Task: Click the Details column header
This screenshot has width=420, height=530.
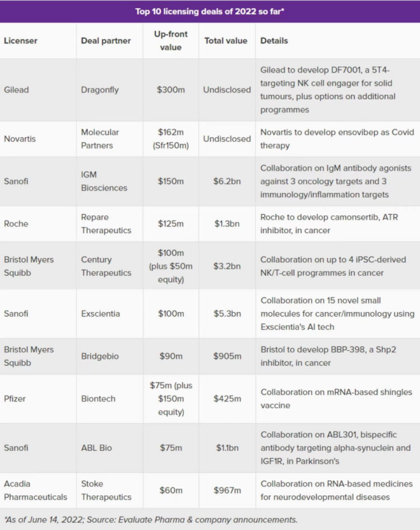Action: [x=274, y=41]
